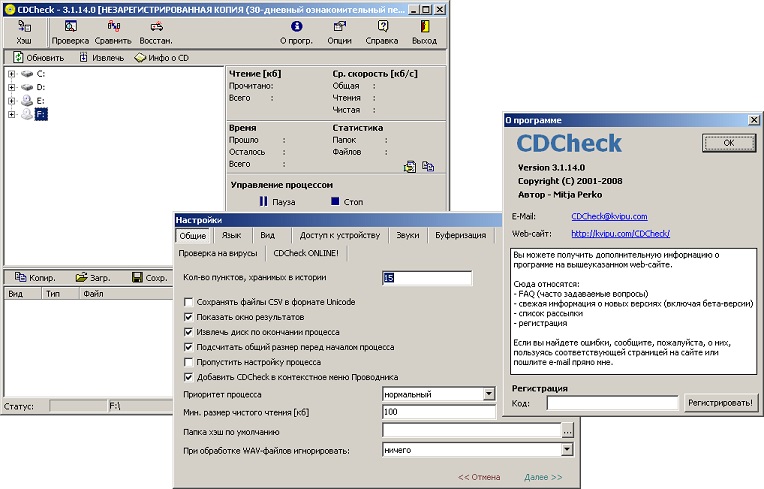This screenshot has width=764, height=489.
Task: Click the copy-statistics icon in Статистика
Action: coord(428,167)
